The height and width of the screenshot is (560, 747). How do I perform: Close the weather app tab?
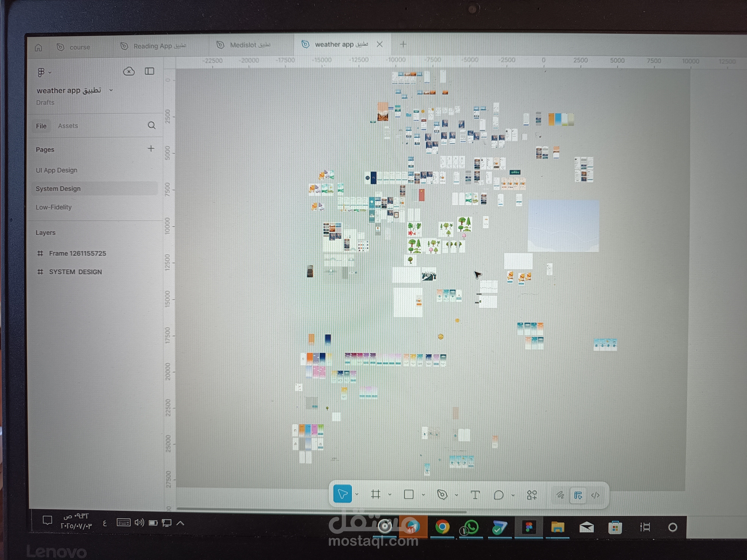coord(380,44)
